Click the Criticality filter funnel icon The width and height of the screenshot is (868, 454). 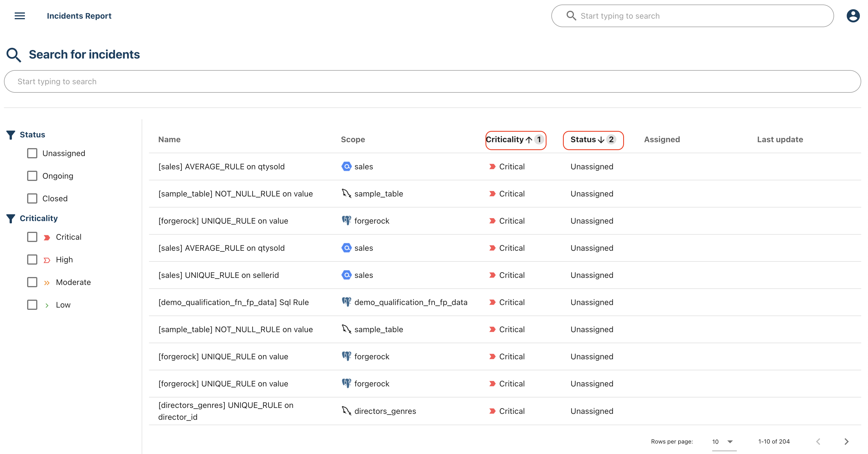(x=11, y=218)
